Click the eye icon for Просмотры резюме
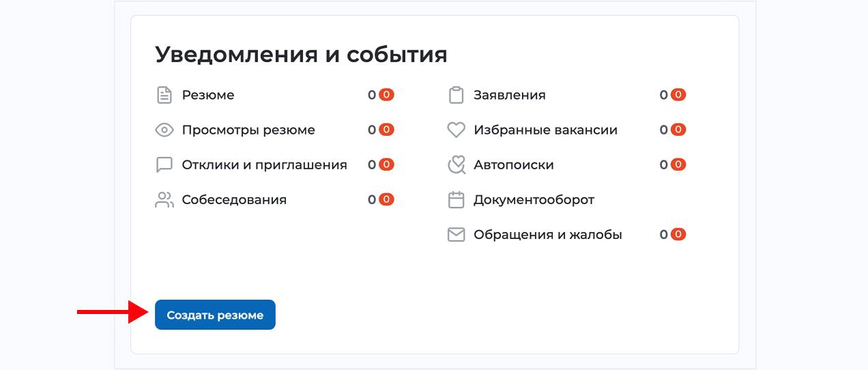The width and height of the screenshot is (868, 370). (x=164, y=130)
